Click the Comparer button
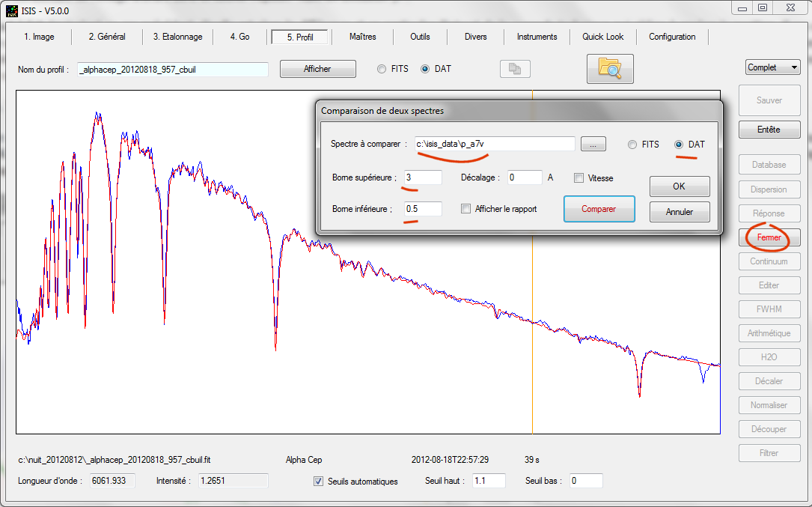812x507 pixels. click(x=599, y=209)
